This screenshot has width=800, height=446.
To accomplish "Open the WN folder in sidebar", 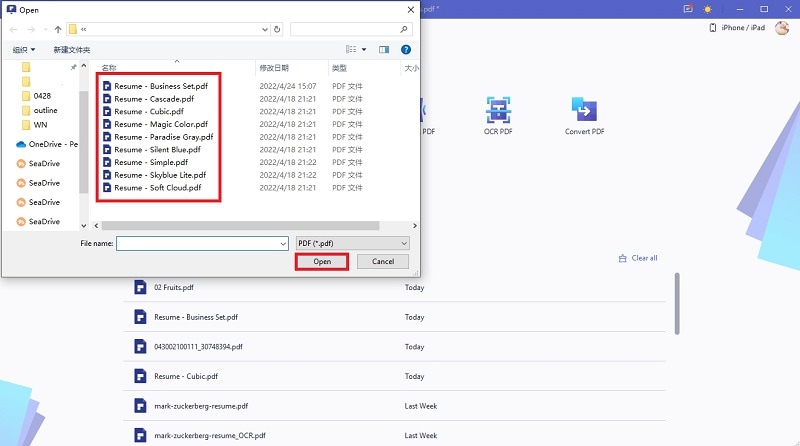I will pos(35,125).
